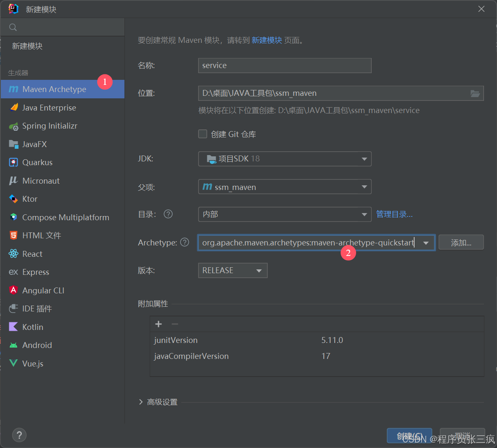This screenshot has height=448, width=497.
Task: Pick Angular CLI generator
Action: click(x=63, y=290)
